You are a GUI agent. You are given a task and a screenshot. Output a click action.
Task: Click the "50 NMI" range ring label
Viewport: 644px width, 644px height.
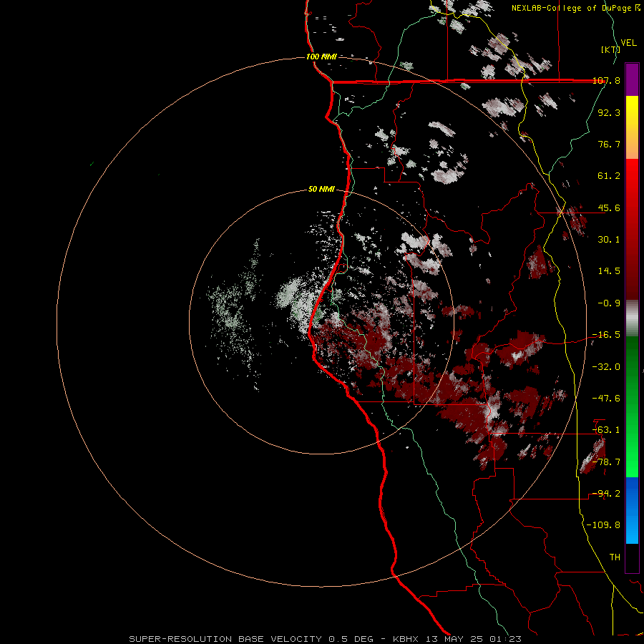click(321, 190)
